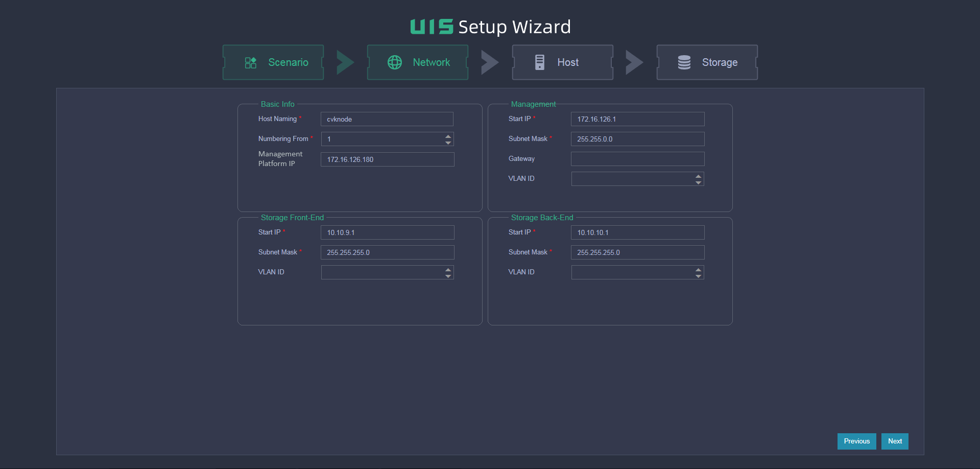Focus the Host Naming field

(x=387, y=119)
